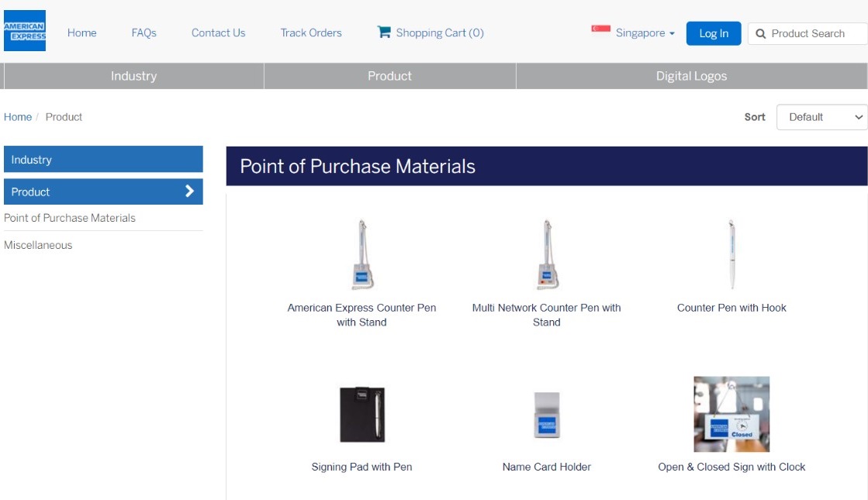
Task: Open Signing Pad with Pen thumbnail
Action: pos(362,414)
